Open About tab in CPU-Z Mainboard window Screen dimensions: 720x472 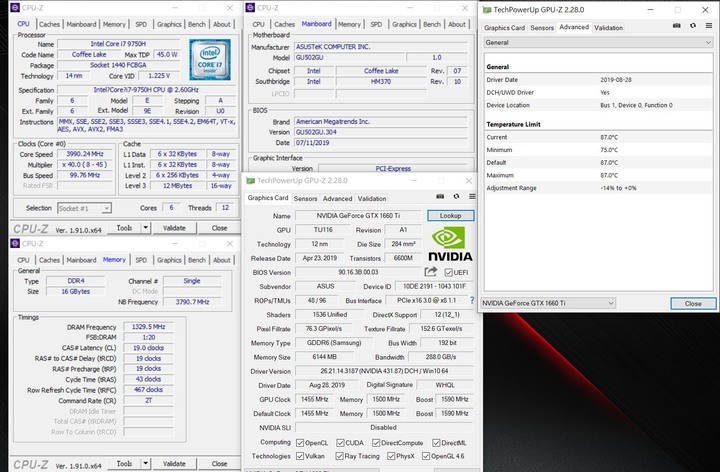click(x=457, y=24)
